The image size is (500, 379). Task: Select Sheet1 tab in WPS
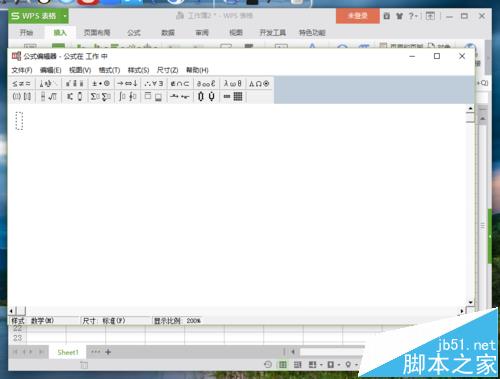click(x=68, y=352)
